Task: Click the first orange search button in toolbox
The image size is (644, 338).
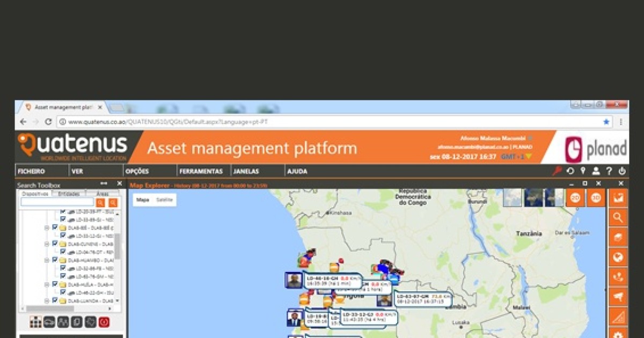Action: (100, 202)
